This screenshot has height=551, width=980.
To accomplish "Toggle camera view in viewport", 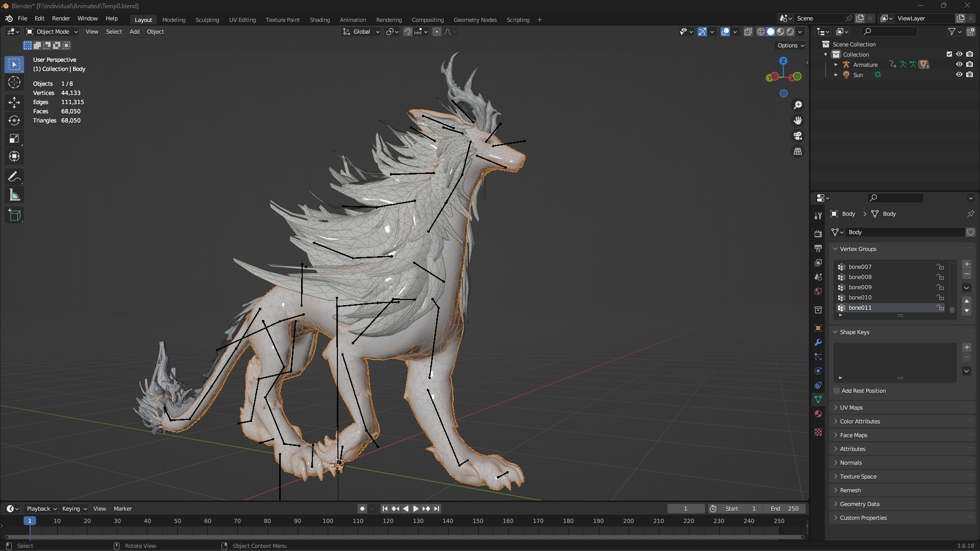I will tap(798, 136).
